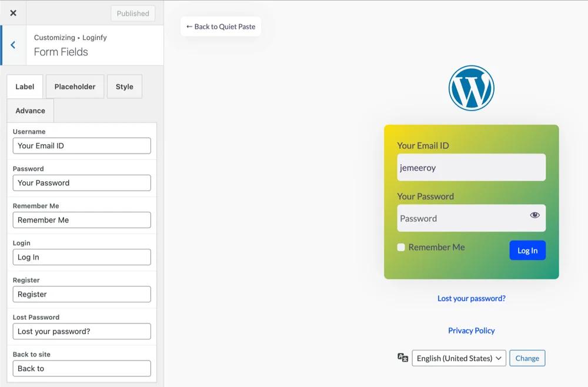Click Back to Quiet Paste link
Screen dimensions: 588x387
click(221, 26)
